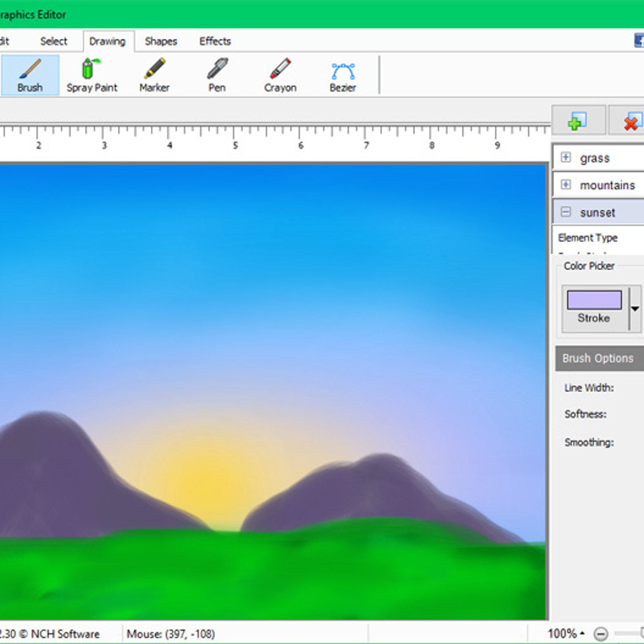Viewport: 644px width, 644px height.
Task: Click the Facebook share icon
Action: [x=639, y=41]
